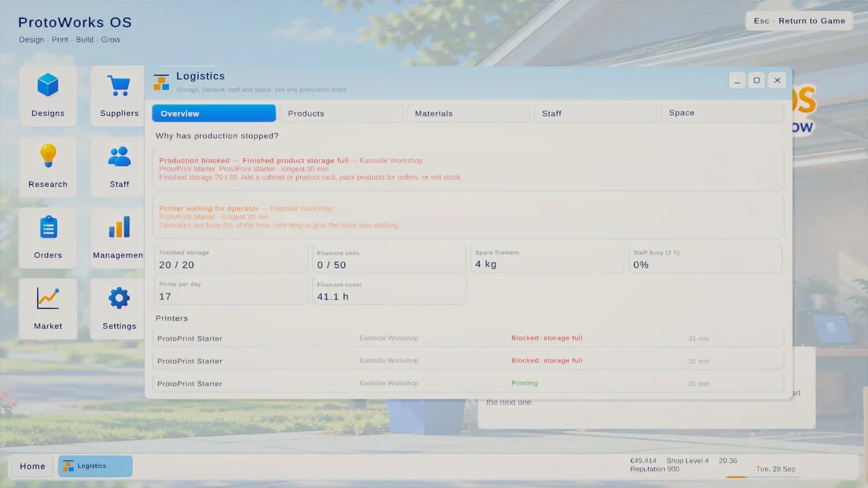Close the Logistics window
This screenshot has height=488, width=868.
(x=777, y=80)
